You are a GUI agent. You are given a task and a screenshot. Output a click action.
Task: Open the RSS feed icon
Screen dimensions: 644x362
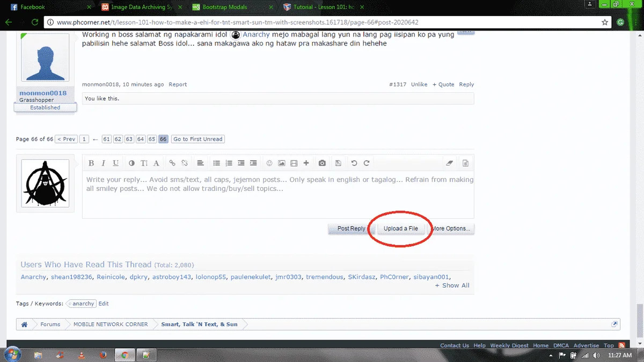621,345
